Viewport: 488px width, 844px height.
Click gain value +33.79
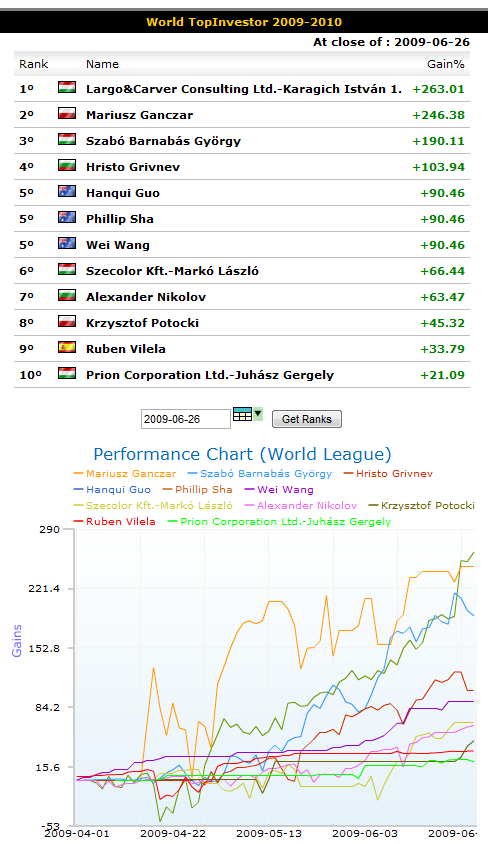[442, 349]
